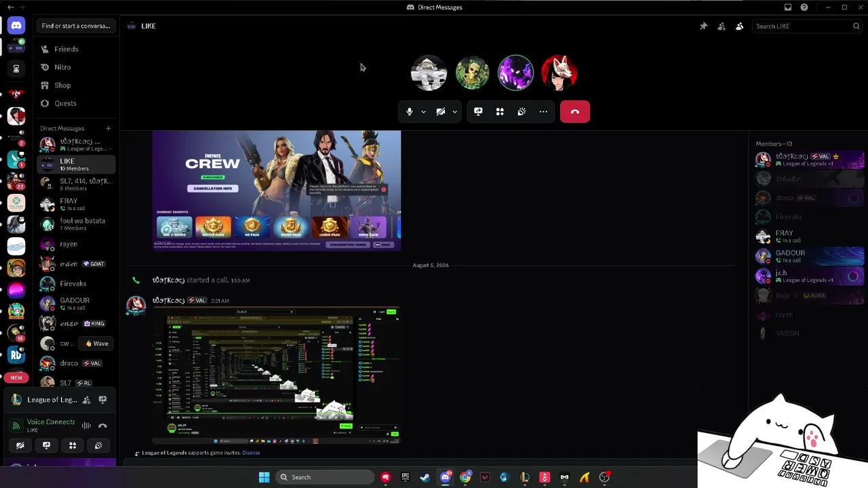
Task: Select the white building avatar in call
Action: (429, 73)
